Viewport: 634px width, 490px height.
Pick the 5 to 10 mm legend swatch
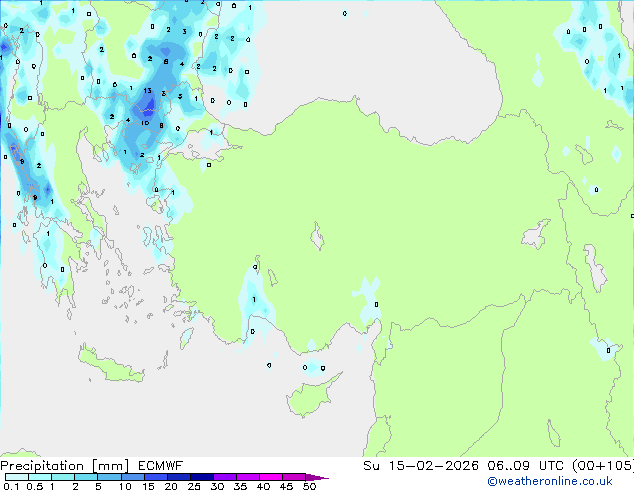(109, 477)
